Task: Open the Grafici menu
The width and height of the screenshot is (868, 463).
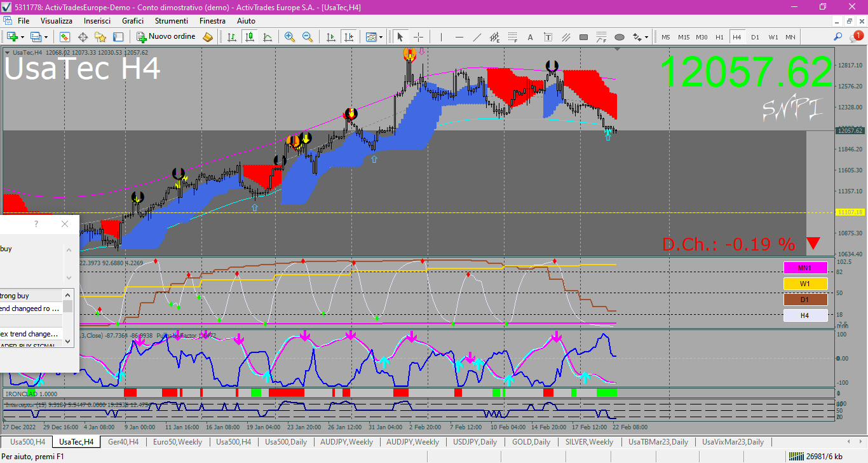Action: tap(133, 21)
